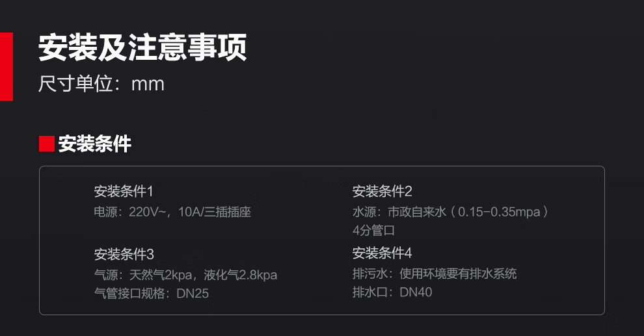The image size is (644, 336).
Task: Select the 安装条件1 label
Action: click(x=124, y=191)
